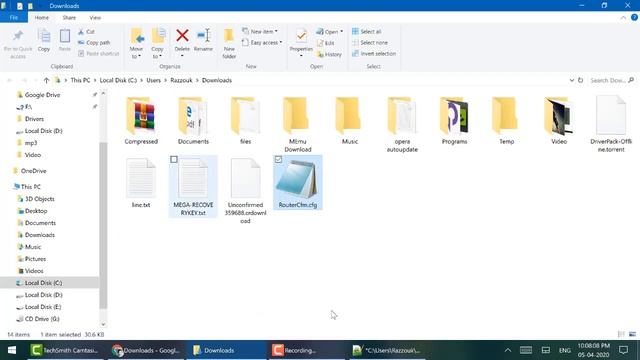Click Edit in the Open group
This screenshot has width=640, height=360.
(x=326, y=43)
